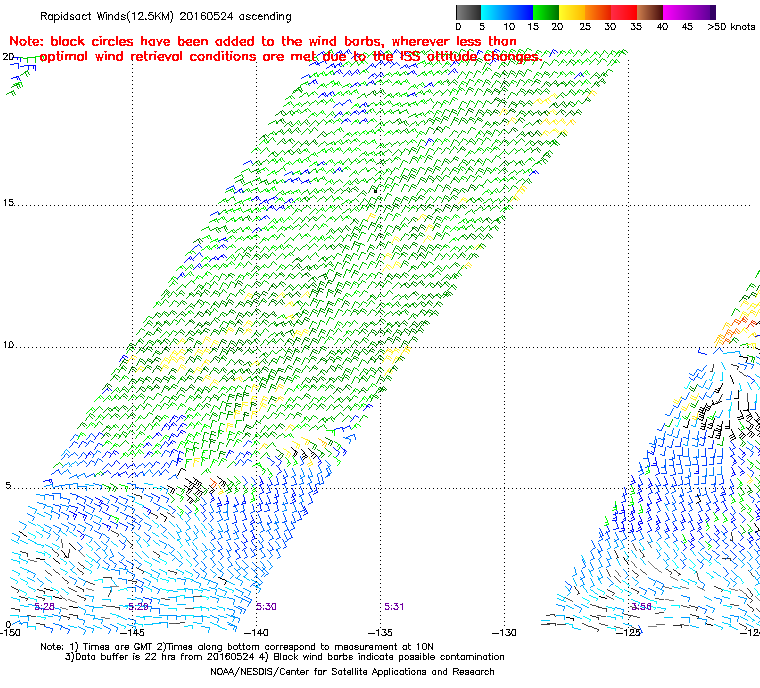The height and width of the screenshot is (688, 760).
Task: Click the gray 0-5 knots color swatch
Action: click(469, 12)
